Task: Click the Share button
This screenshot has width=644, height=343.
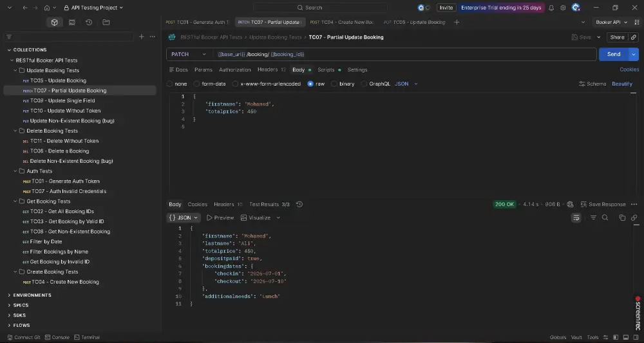Action: click(617, 37)
